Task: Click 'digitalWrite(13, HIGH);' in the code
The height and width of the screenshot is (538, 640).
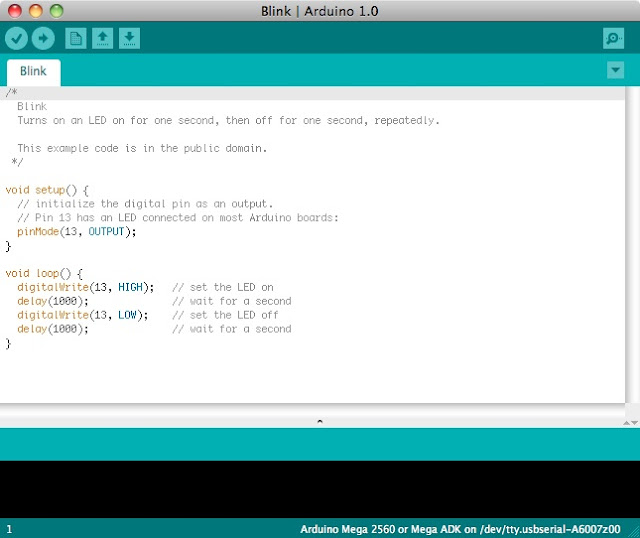Action: tap(86, 287)
